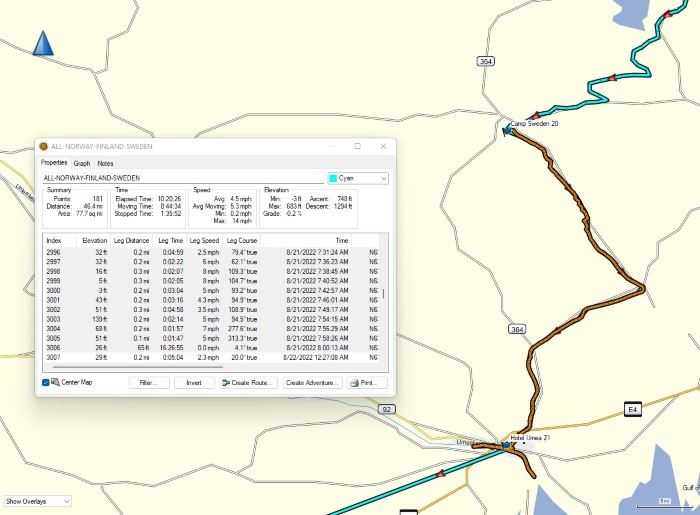This screenshot has height=515, width=700.
Task: Select track point row 3004
Action: pos(212,329)
